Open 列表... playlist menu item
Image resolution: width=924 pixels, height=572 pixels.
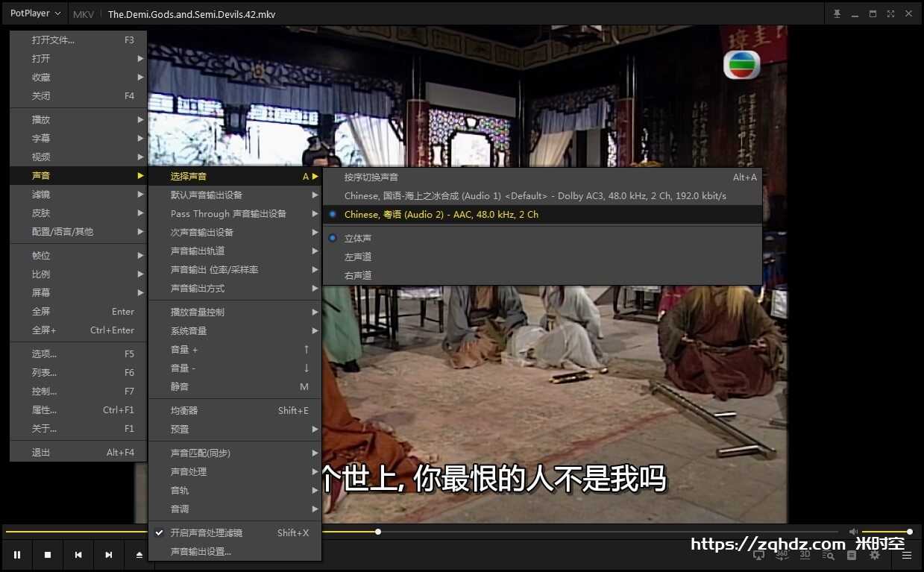78,372
